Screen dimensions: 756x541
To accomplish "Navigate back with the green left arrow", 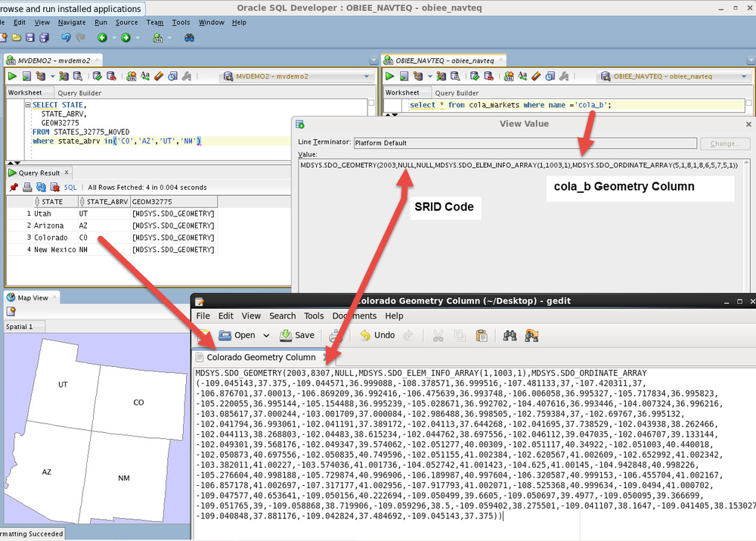I will 102,38.
